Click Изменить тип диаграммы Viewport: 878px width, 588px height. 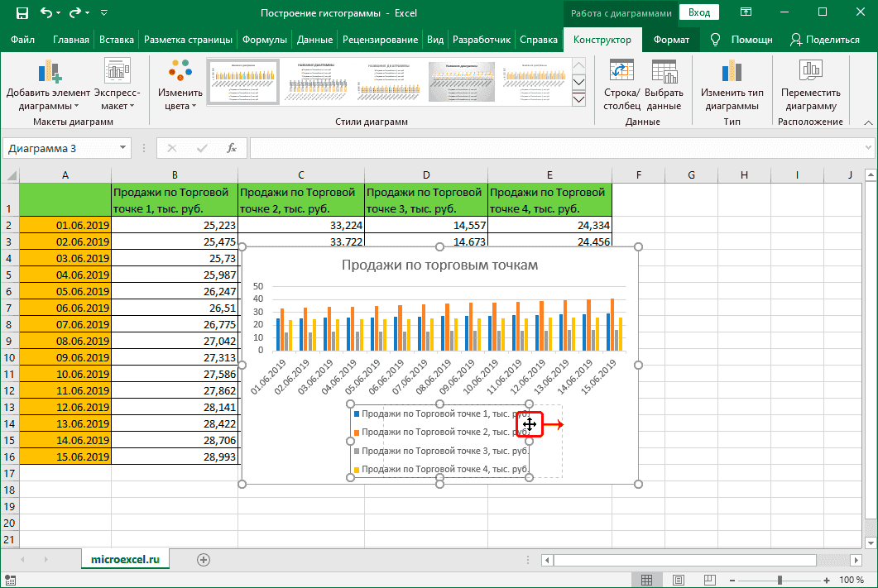732,85
